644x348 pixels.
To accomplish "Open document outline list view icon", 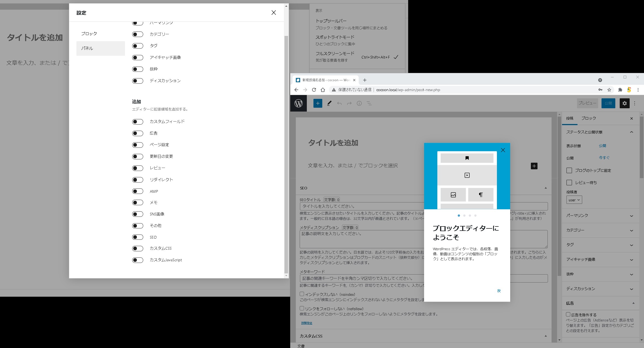I will (x=369, y=103).
